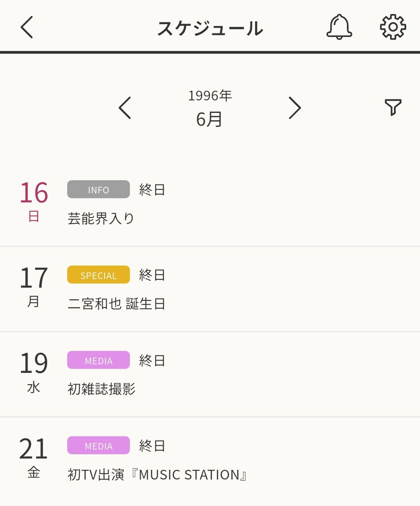Select date 21 金 in list

coord(34,457)
